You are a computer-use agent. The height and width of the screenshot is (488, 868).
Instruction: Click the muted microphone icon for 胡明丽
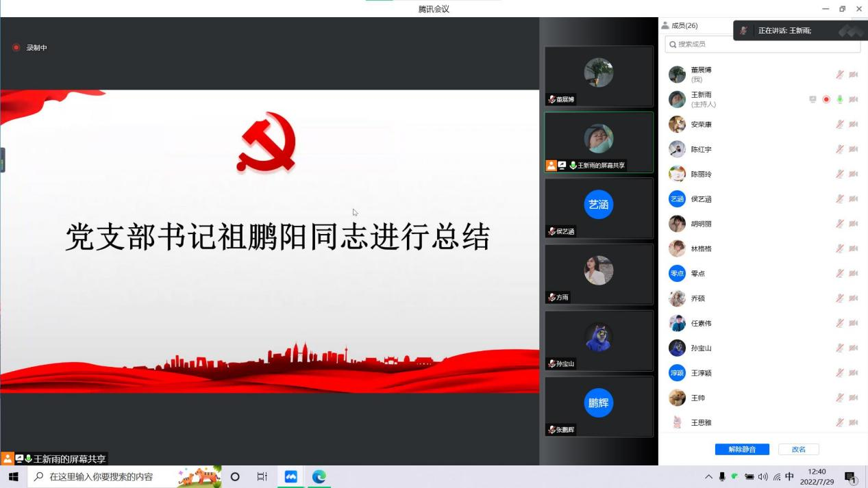839,224
